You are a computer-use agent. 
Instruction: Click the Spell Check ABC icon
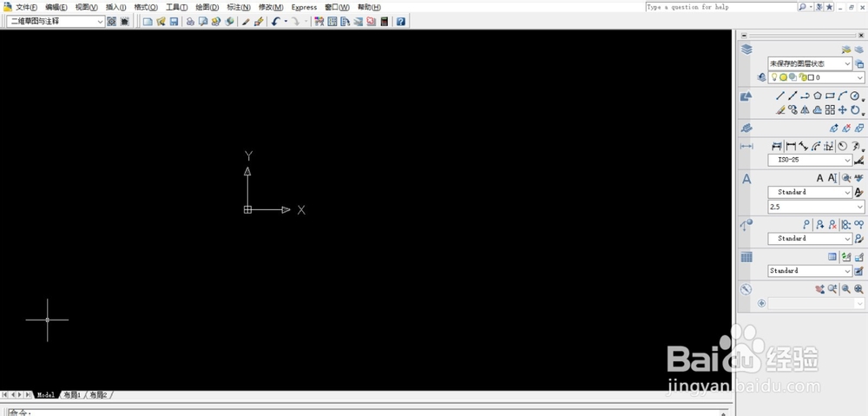pos(858,178)
